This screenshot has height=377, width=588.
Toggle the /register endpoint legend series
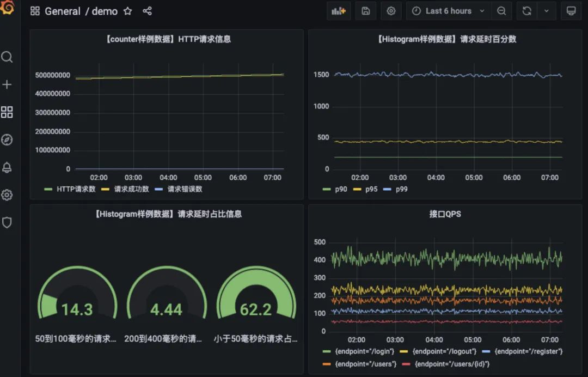529,351
